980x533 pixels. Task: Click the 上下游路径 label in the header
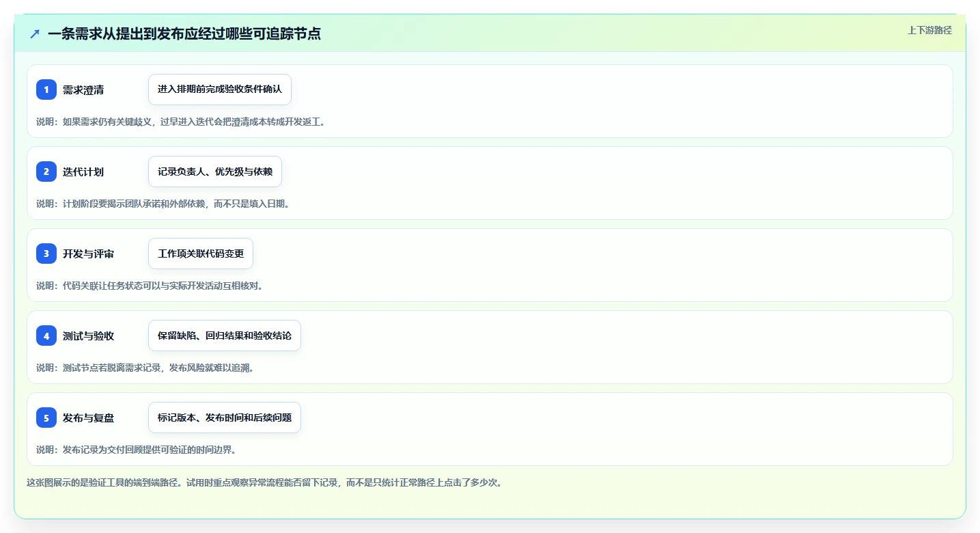929,30
